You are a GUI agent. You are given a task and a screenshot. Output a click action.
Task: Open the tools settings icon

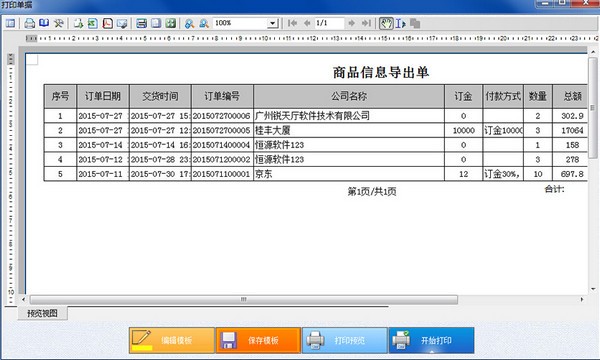point(59,23)
